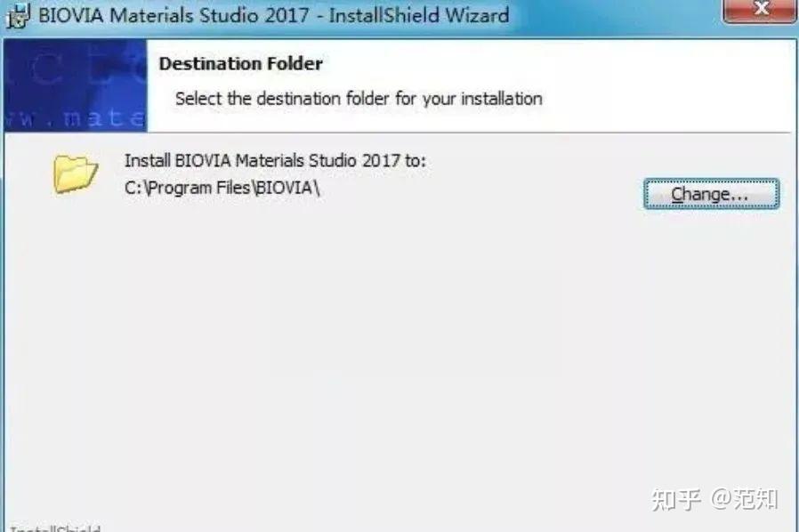The width and height of the screenshot is (799, 532).
Task: Click the C:\Program Files\BIOVIA\ path text
Action: coord(222,188)
